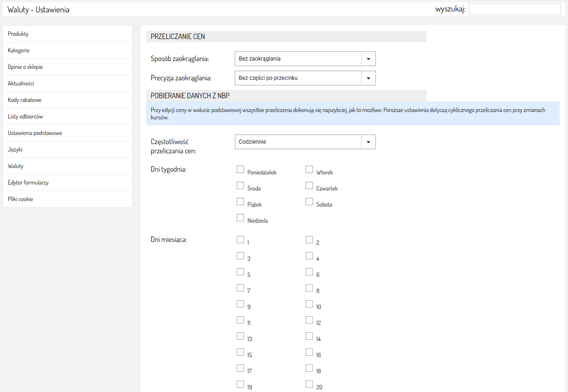The image size is (568, 392).
Task: Select day 20 of the month checkbox
Action: [x=309, y=384]
